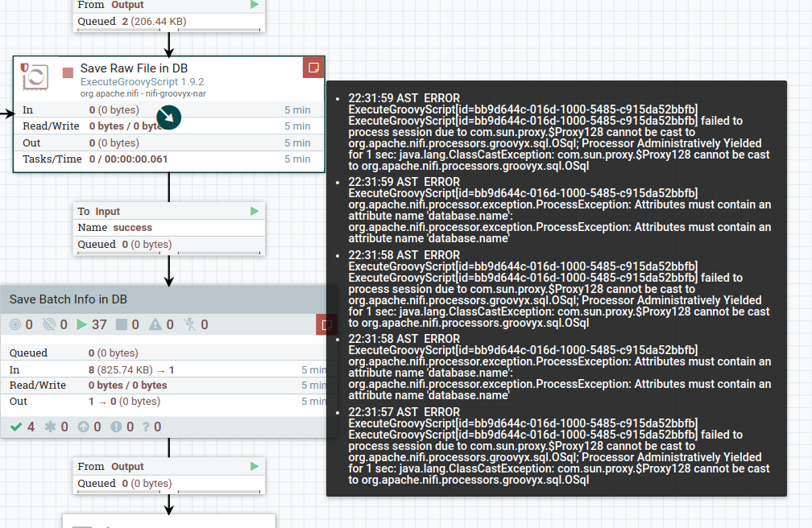Click green arrow icon in top From Output connection
The height and width of the screenshot is (528, 812).
[x=255, y=5]
